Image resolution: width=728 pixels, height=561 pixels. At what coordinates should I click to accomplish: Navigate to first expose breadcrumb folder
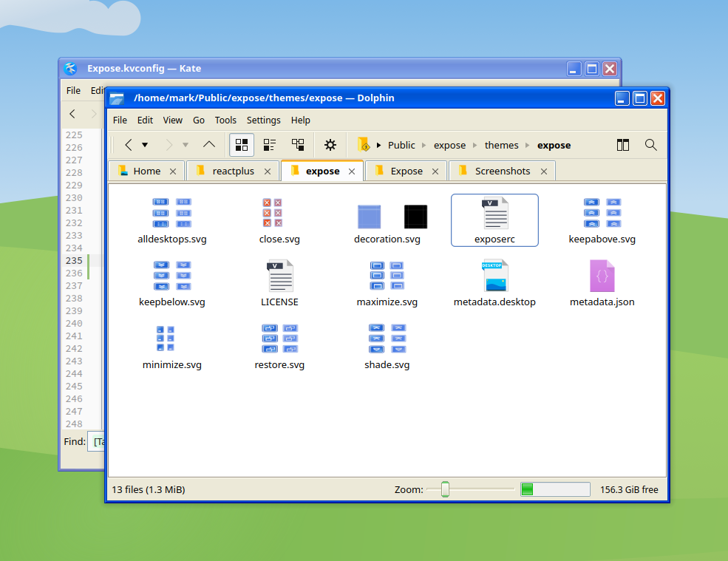[449, 146]
